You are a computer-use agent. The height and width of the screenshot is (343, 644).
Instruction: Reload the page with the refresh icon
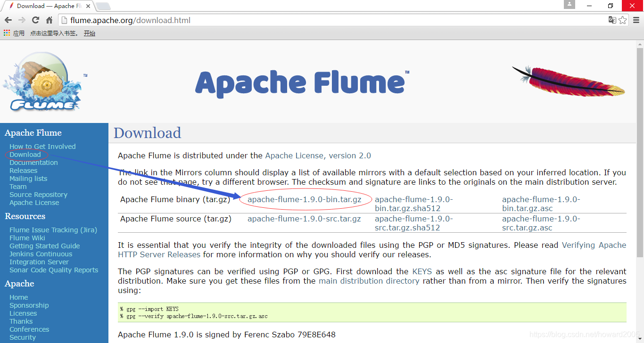pyautogui.click(x=35, y=20)
